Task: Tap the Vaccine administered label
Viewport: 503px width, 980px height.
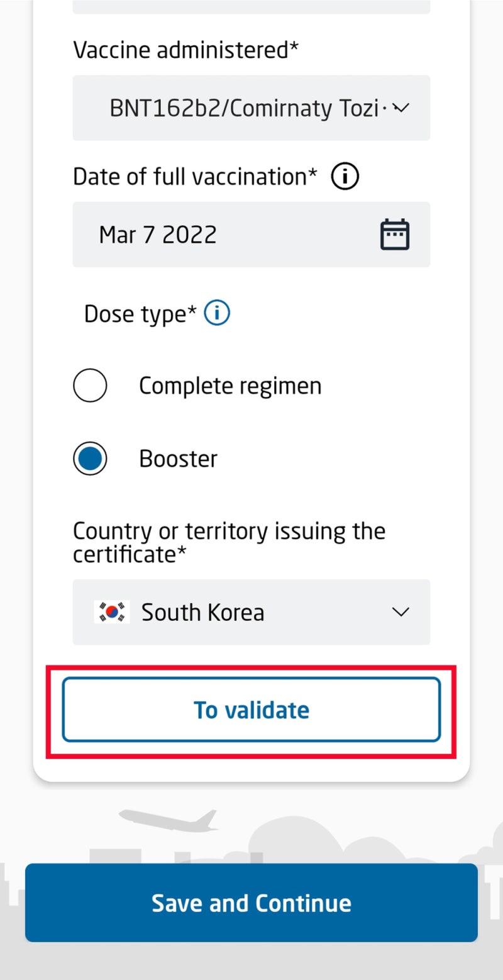Action: point(185,50)
